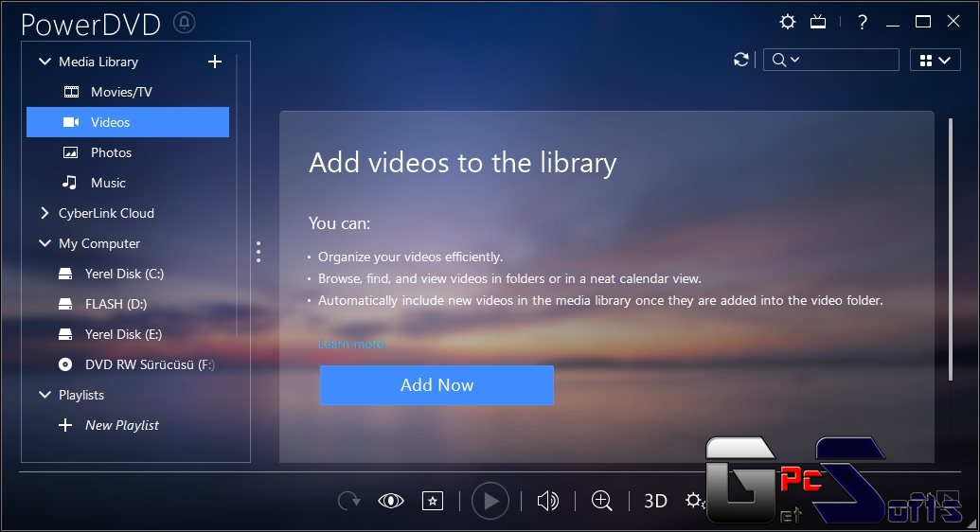The height and width of the screenshot is (532, 980).
Task: Click the refresh library icon
Action: (x=741, y=60)
